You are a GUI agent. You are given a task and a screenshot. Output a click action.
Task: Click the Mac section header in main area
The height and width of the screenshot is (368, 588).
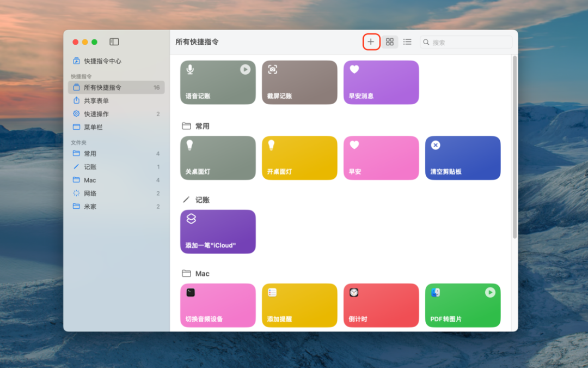196,273
